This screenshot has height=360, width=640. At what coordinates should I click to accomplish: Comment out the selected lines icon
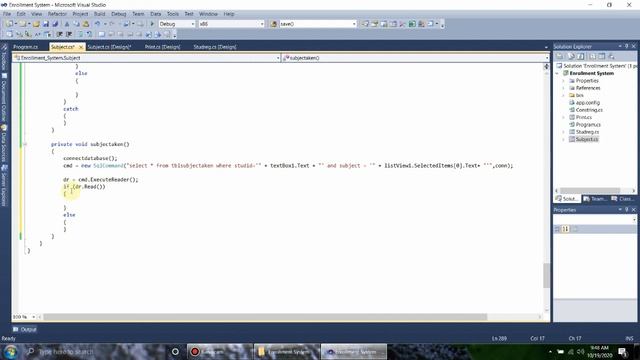click(x=80, y=34)
